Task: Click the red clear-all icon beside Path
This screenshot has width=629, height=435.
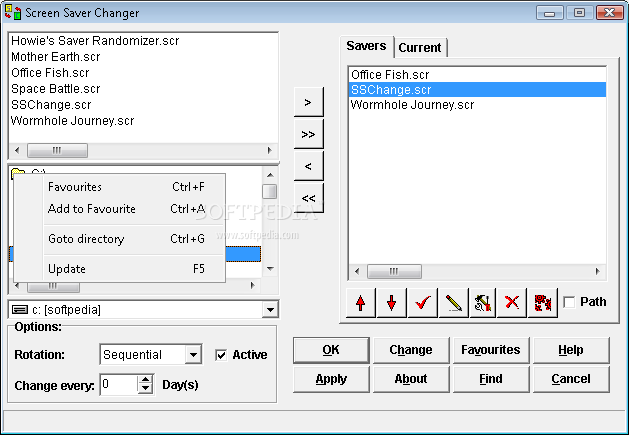Action: pyautogui.click(x=543, y=303)
